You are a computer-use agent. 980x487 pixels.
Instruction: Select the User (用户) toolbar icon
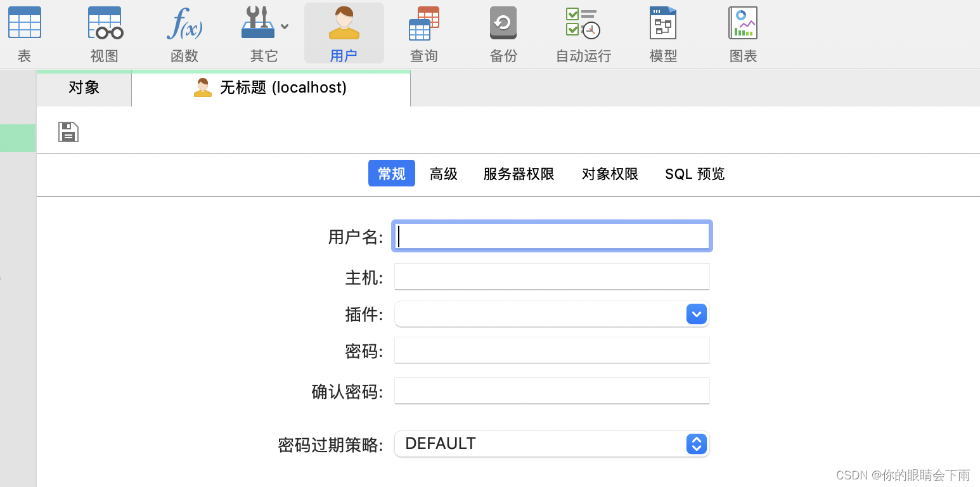pos(344,33)
